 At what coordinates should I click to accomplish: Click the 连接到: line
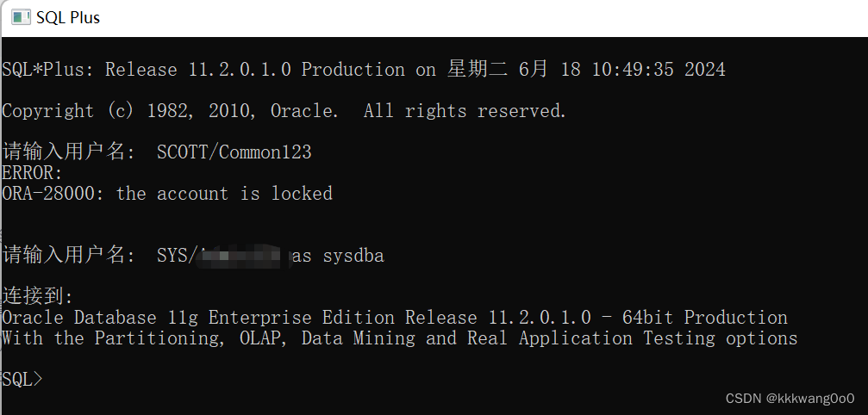(x=38, y=297)
